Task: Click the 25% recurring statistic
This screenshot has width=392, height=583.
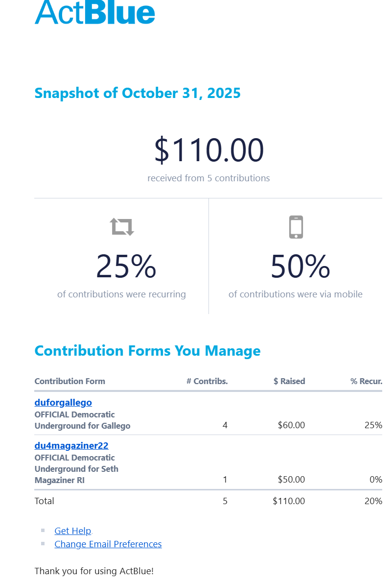Action: [x=126, y=267]
